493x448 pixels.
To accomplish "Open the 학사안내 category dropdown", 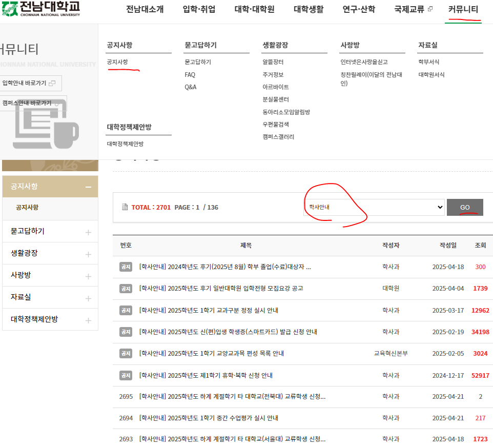I will tap(374, 207).
